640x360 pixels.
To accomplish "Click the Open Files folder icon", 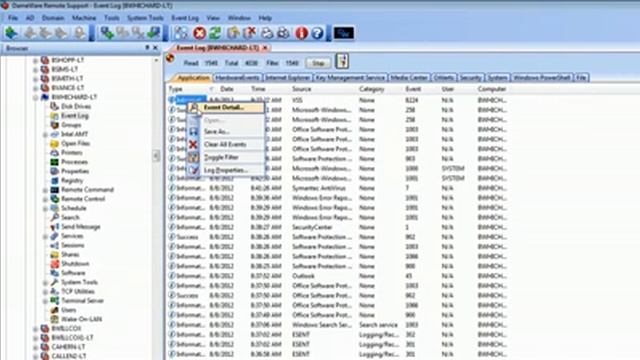I will tap(54, 144).
